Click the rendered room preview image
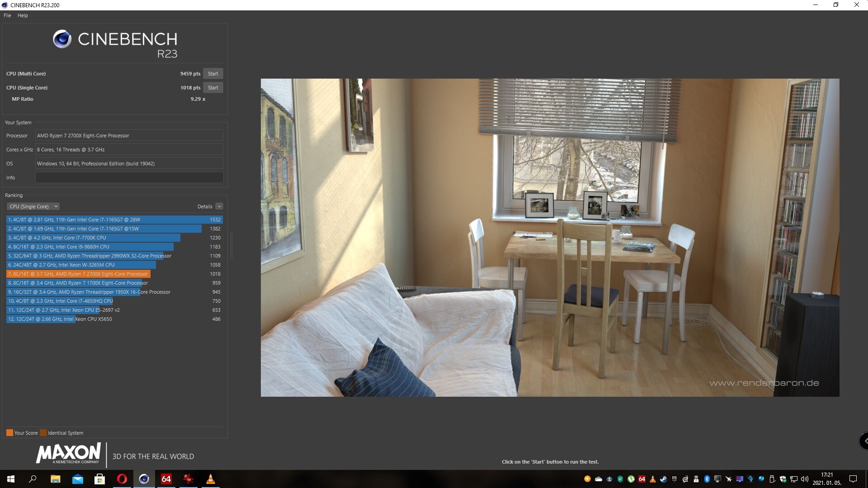Image resolution: width=868 pixels, height=488 pixels. [550, 238]
